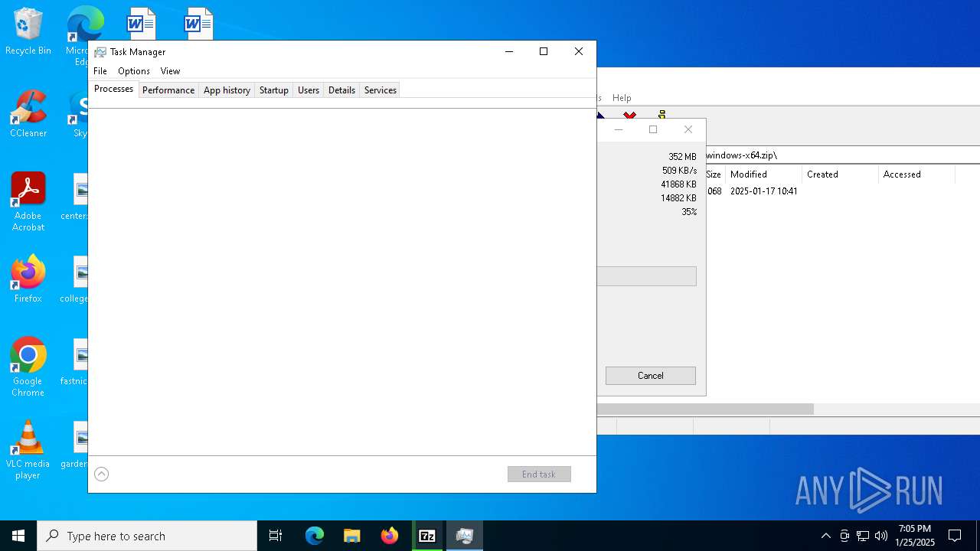Open the Options menu in Task Manager
Image resolution: width=980 pixels, height=551 pixels.
point(134,71)
